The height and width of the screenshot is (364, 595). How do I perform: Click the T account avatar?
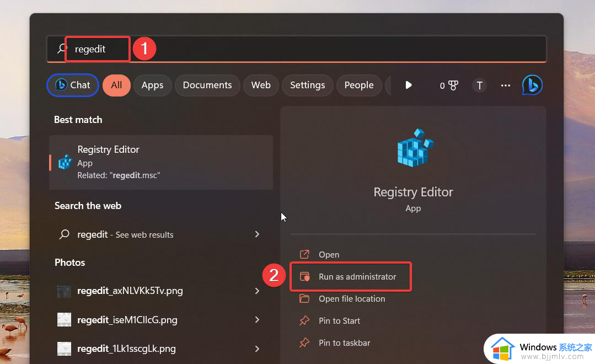point(480,85)
